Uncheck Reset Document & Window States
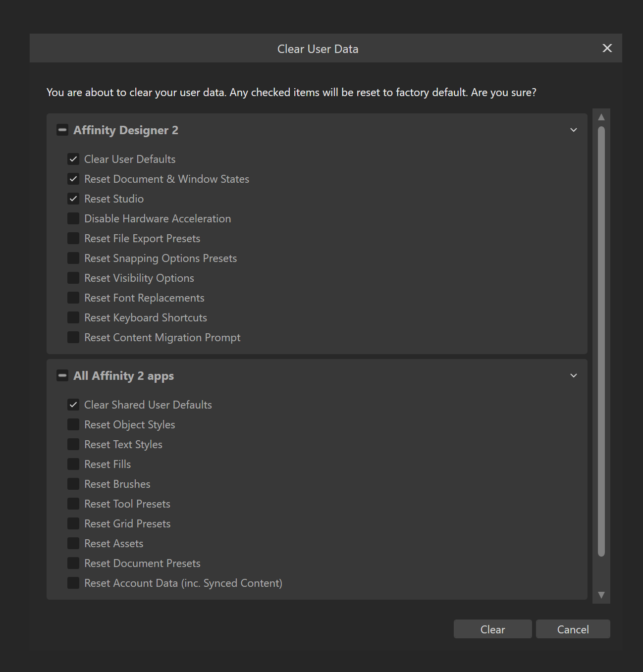The width and height of the screenshot is (643, 672). [x=73, y=179]
